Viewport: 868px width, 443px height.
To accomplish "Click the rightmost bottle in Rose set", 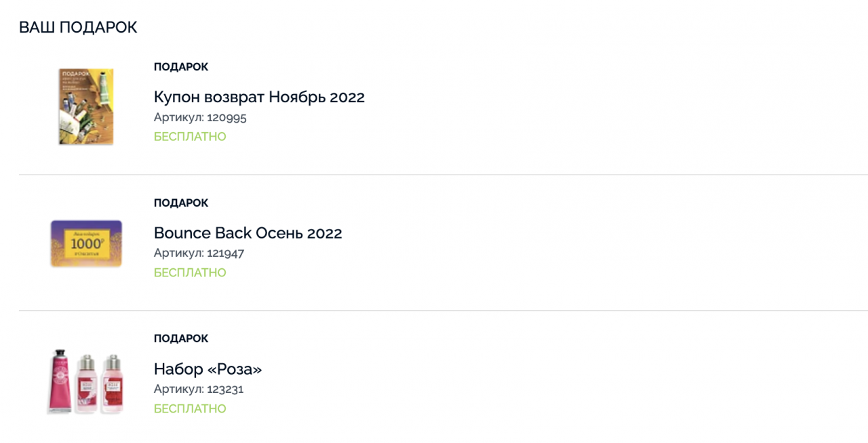I will click(x=111, y=383).
